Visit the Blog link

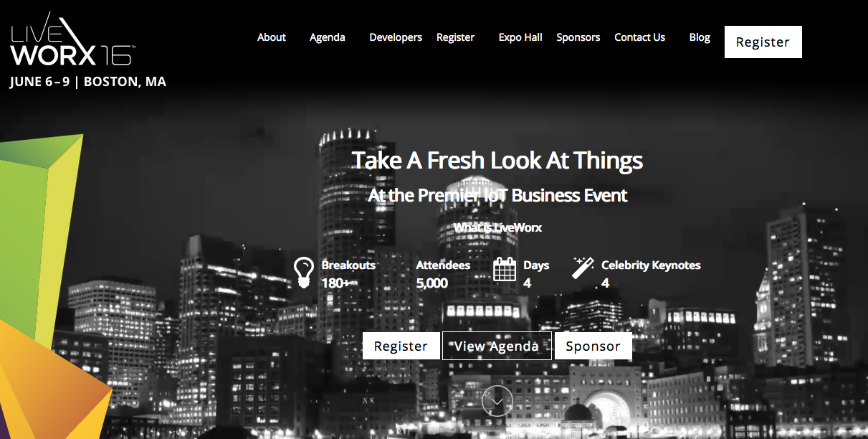[x=700, y=37]
